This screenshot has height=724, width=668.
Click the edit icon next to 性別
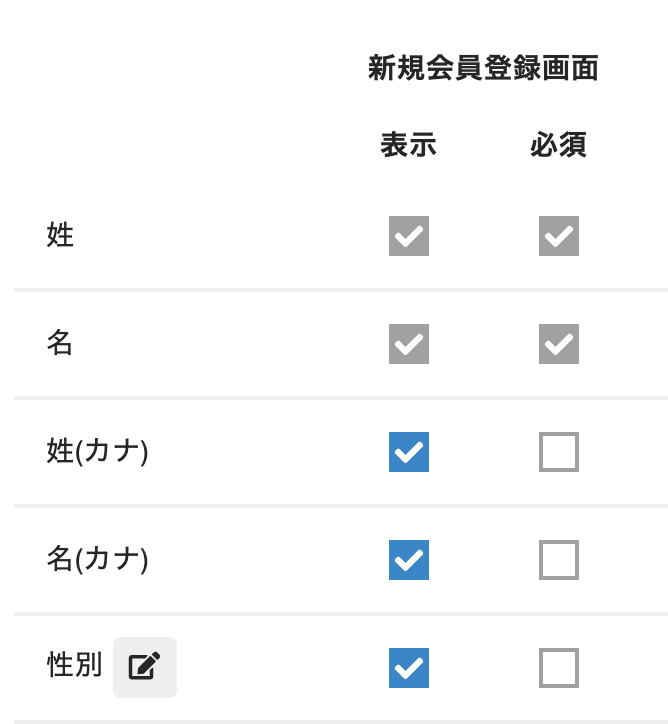click(144, 667)
